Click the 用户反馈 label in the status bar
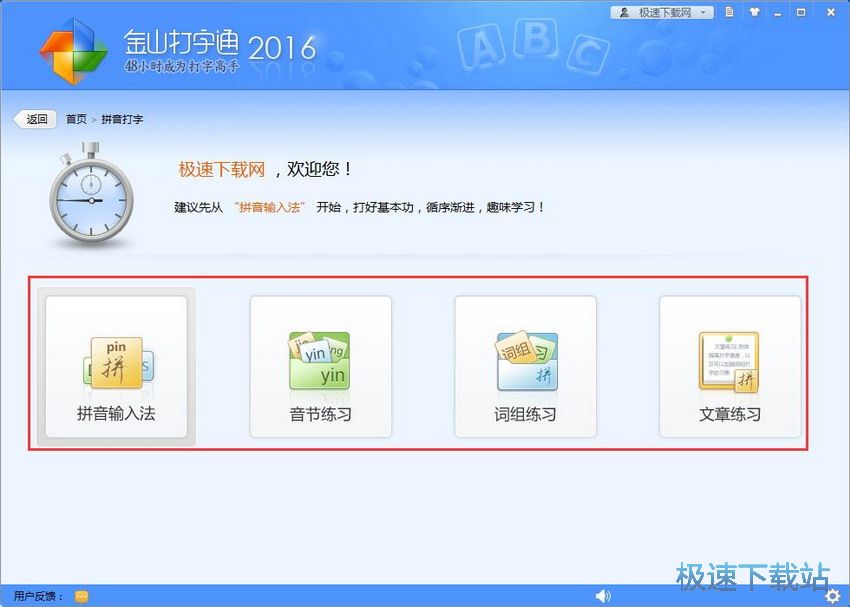The height and width of the screenshot is (607, 850). (x=38, y=596)
